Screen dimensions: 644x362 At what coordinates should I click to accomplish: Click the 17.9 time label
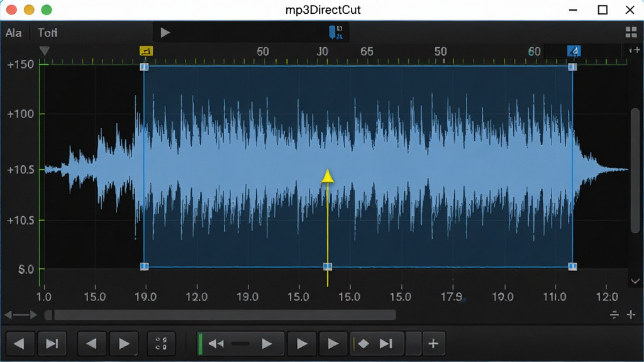point(452,297)
